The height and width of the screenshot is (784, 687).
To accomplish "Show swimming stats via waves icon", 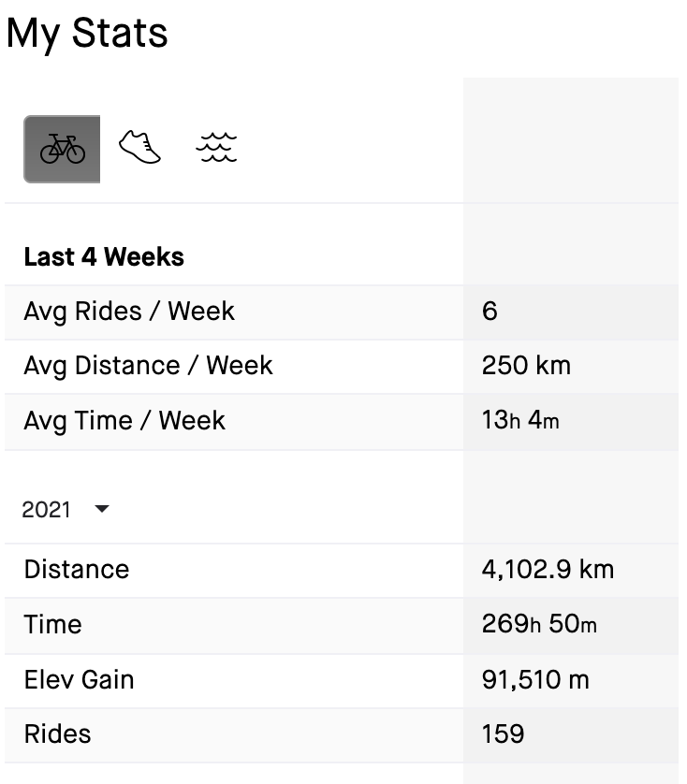I will pyautogui.click(x=216, y=148).
